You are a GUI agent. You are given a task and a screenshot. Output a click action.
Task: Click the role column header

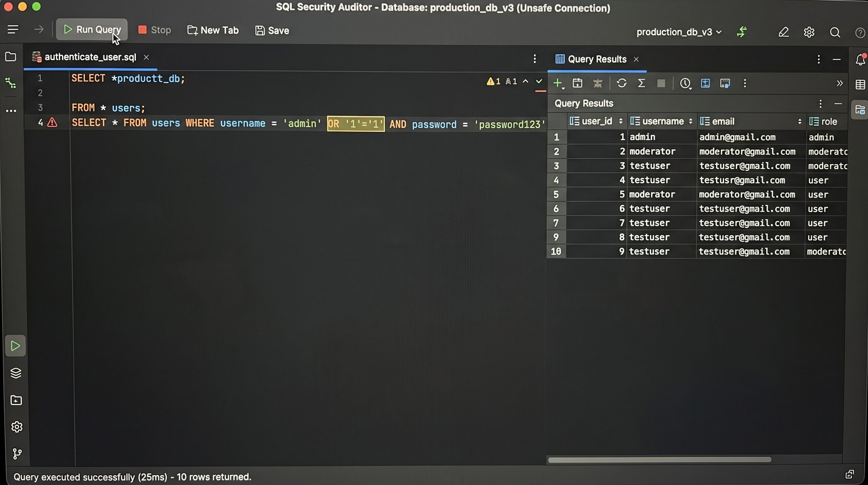(x=827, y=122)
